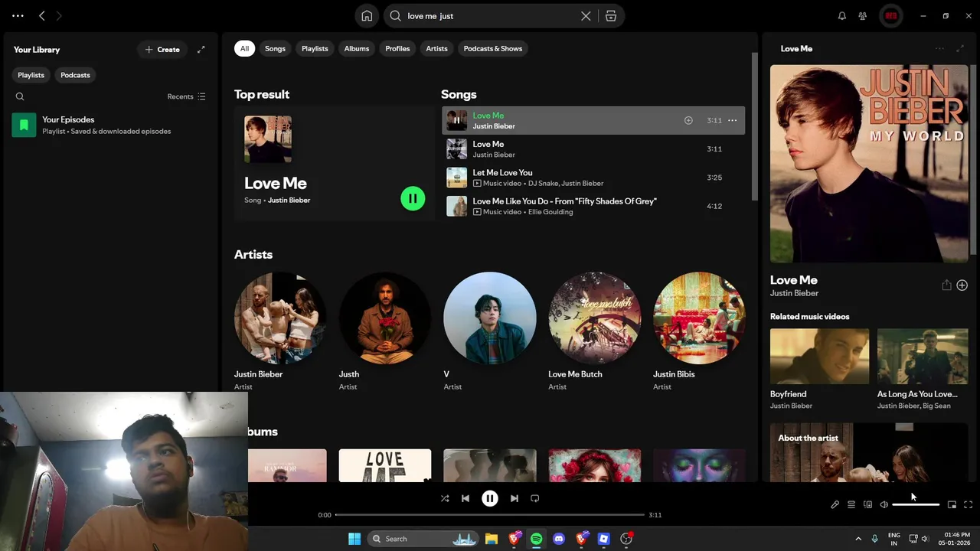The height and width of the screenshot is (551, 980).
Task: Open the Windows Start menu
Action: [x=354, y=539]
